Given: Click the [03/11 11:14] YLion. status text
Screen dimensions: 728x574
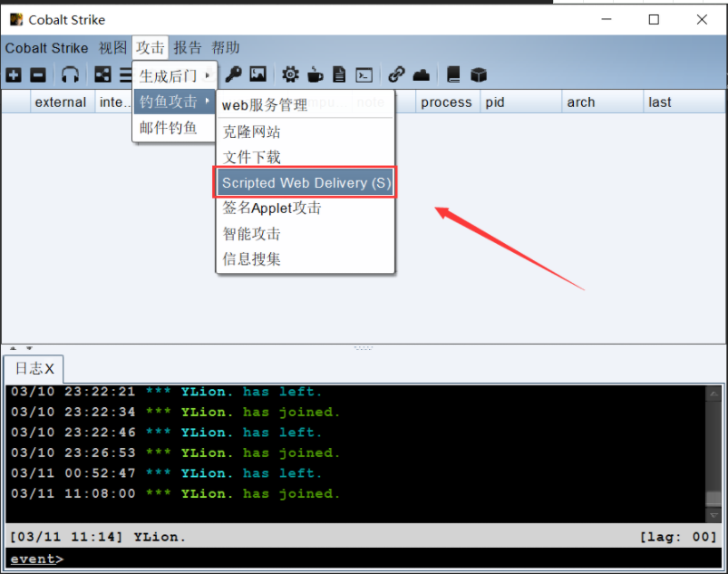Looking at the screenshot, I should coord(98,537).
